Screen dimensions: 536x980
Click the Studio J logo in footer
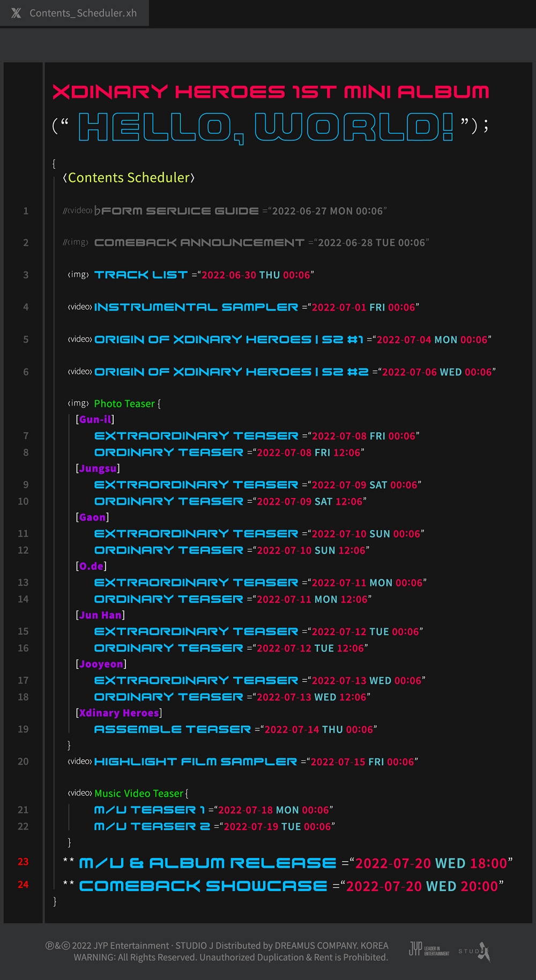click(474, 951)
